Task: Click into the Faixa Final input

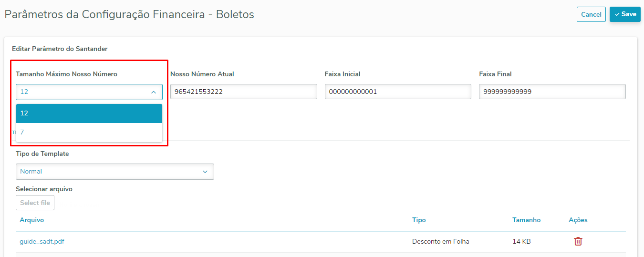Action: point(552,92)
